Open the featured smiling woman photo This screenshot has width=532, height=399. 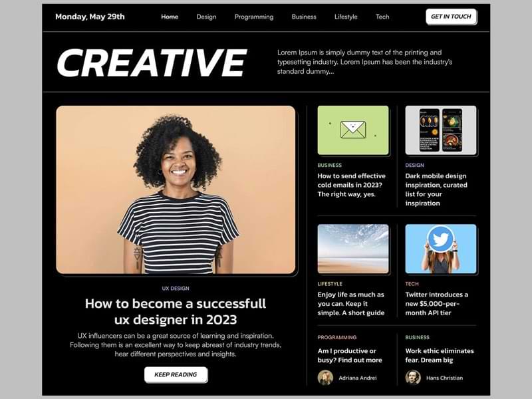[x=176, y=190]
